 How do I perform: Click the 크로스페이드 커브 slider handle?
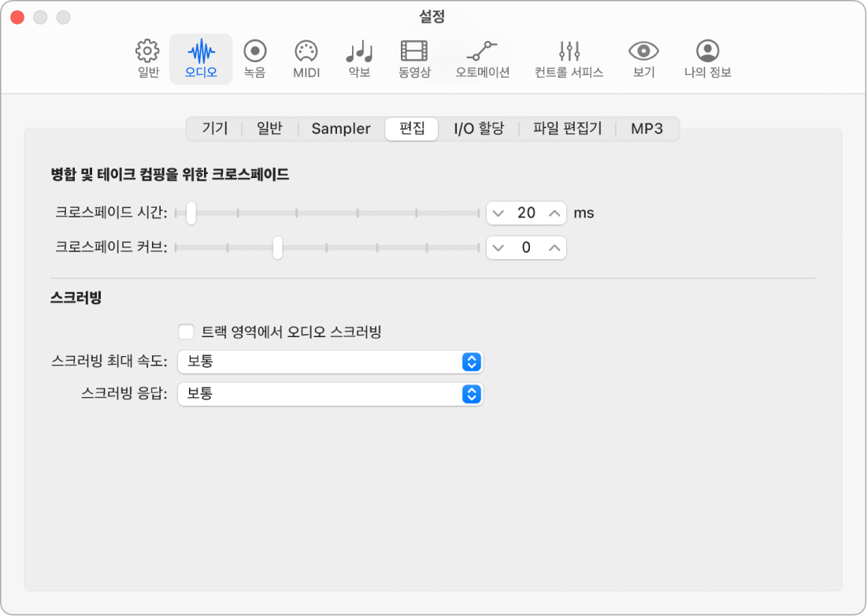pyautogui.click(x=277, y=248)
